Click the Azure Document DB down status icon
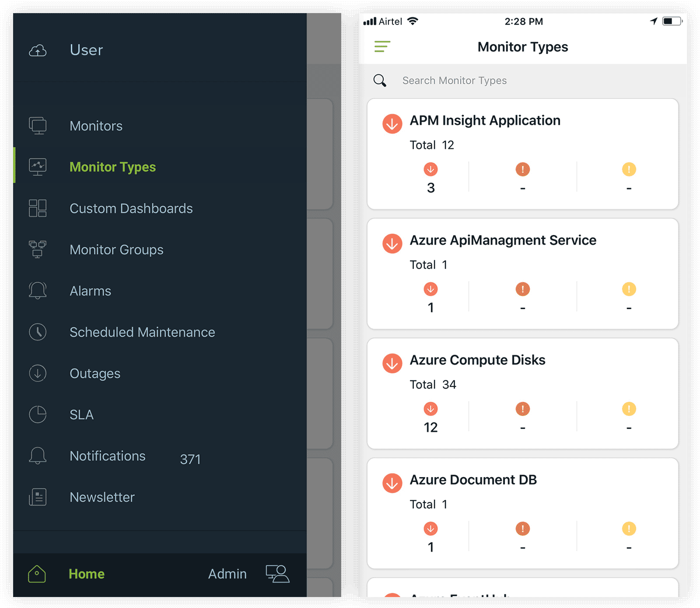Viewport: 700px width, 608px height. coord(392,483)
